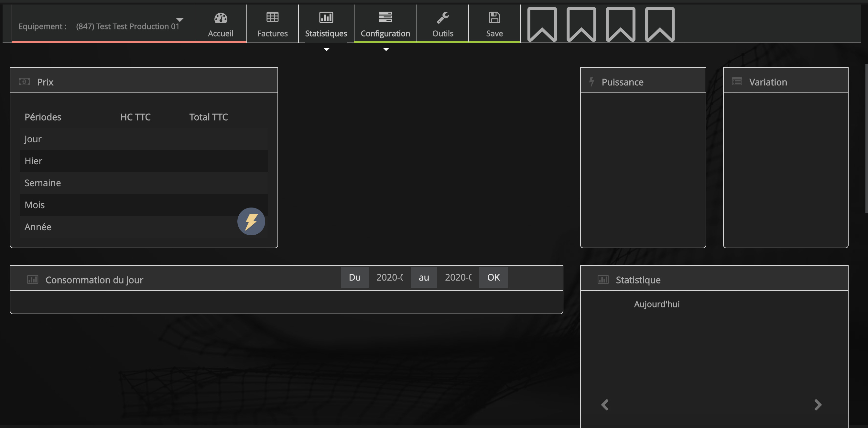Click the Accueil dashboard icon

221,18
